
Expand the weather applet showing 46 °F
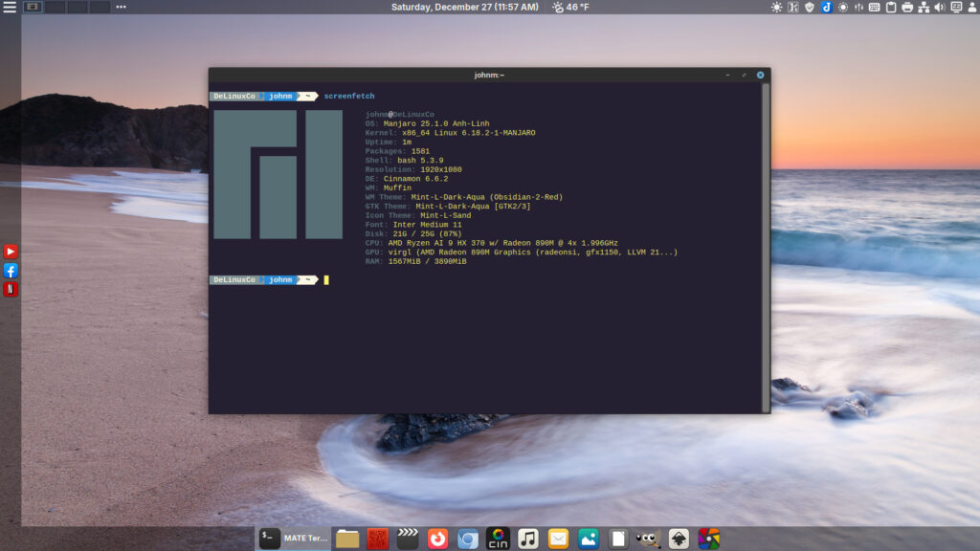tap(570, 8)
